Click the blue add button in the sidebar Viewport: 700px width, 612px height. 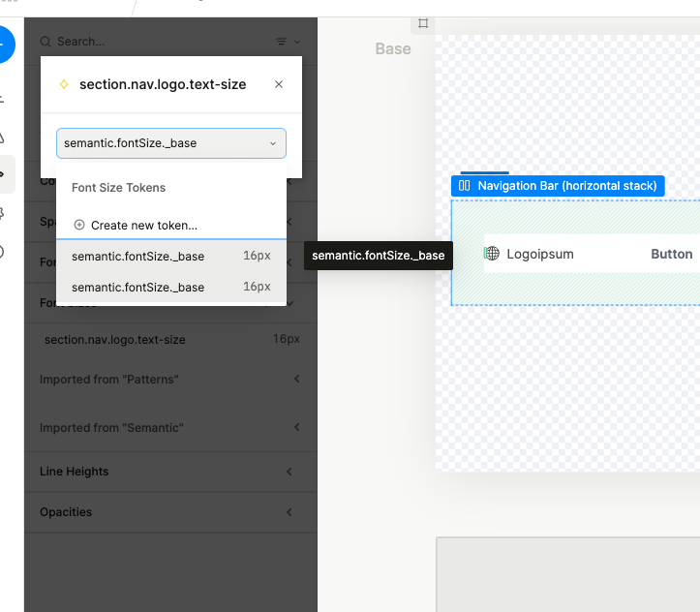click(x=4, y=45)
